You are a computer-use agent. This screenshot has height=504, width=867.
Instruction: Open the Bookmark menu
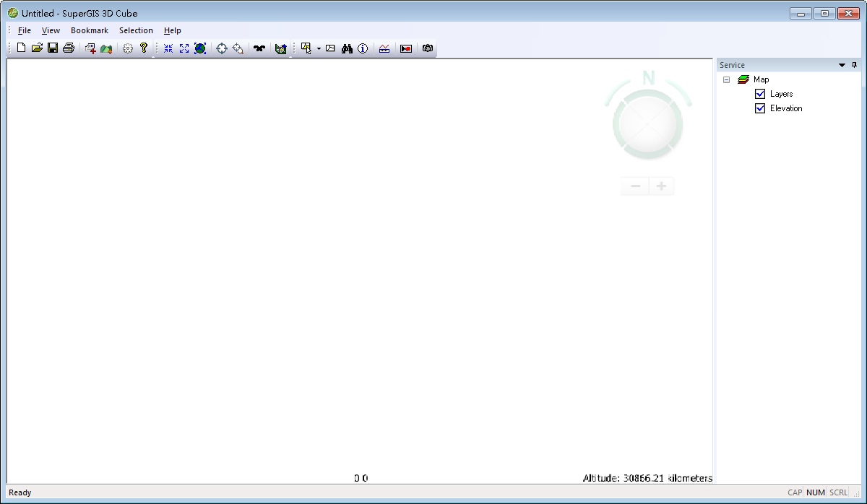[90, 30]
